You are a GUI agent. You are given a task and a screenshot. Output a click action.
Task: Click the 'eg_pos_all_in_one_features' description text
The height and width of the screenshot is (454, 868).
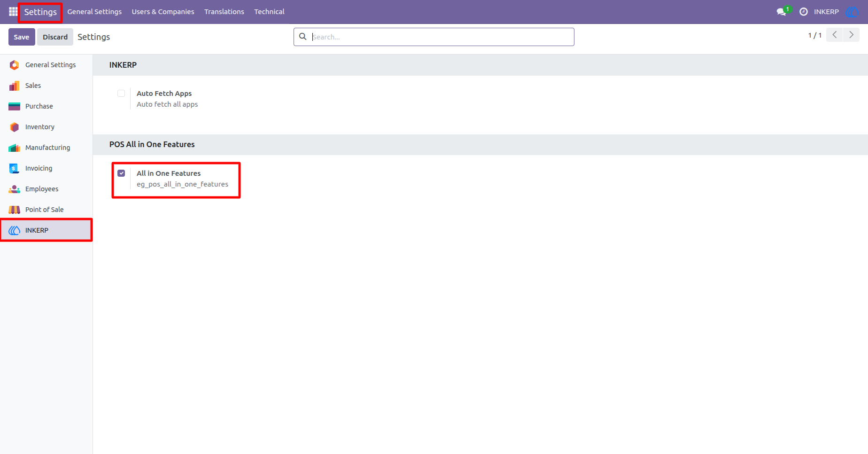click(x=182, y=184)
